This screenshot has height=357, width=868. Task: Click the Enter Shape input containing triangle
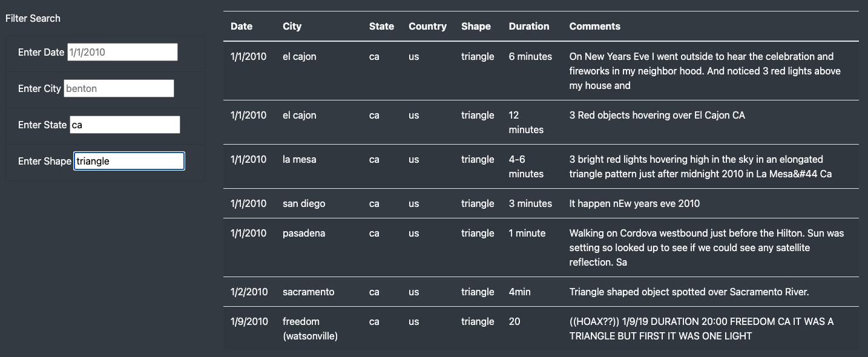click(129, 160)
